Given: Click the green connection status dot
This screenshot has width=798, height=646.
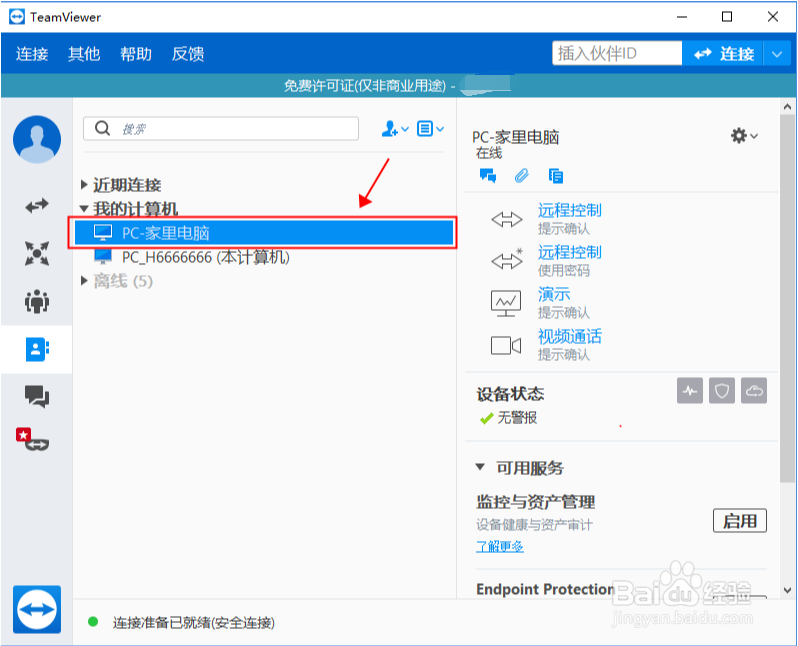Looking at the screenshot, I should point(93,622).
